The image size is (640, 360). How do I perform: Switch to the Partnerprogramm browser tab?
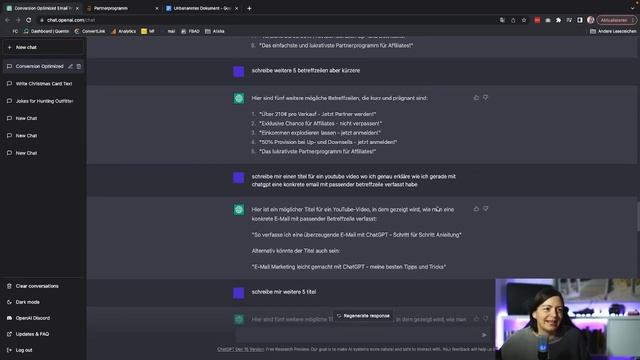click(x=121, y=8)
